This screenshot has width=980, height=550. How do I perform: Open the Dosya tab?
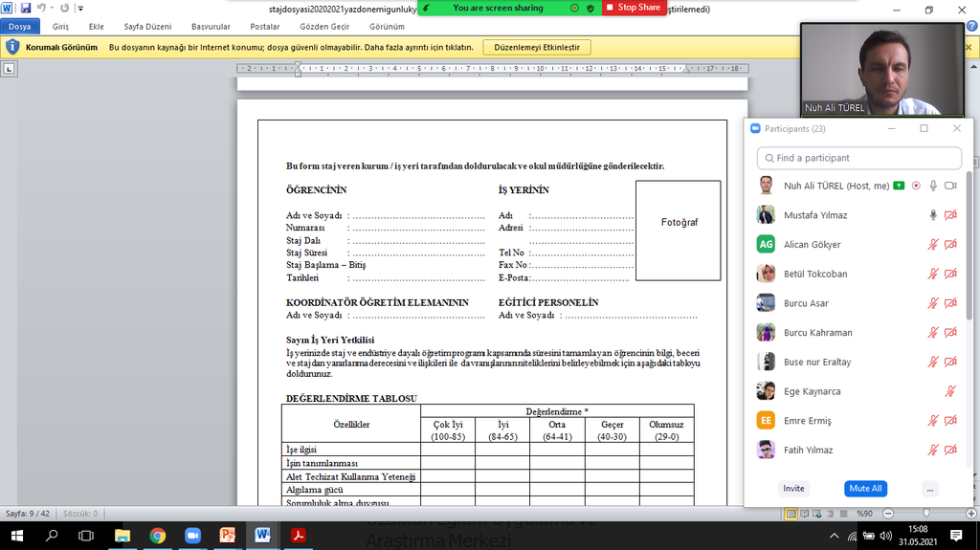pos(20,27)
